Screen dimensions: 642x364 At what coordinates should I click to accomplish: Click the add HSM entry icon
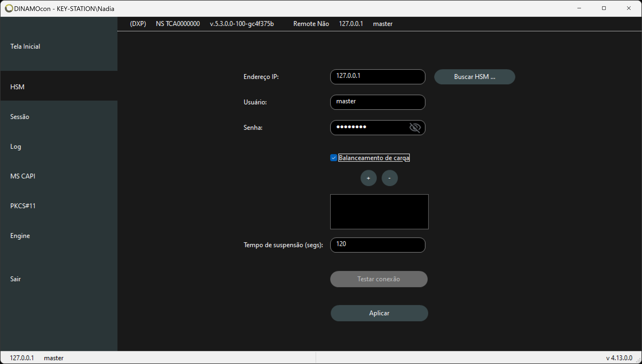368,178
